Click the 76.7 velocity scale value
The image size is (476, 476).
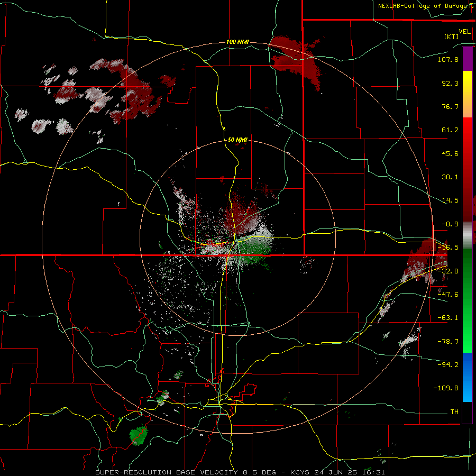(450, 106)
